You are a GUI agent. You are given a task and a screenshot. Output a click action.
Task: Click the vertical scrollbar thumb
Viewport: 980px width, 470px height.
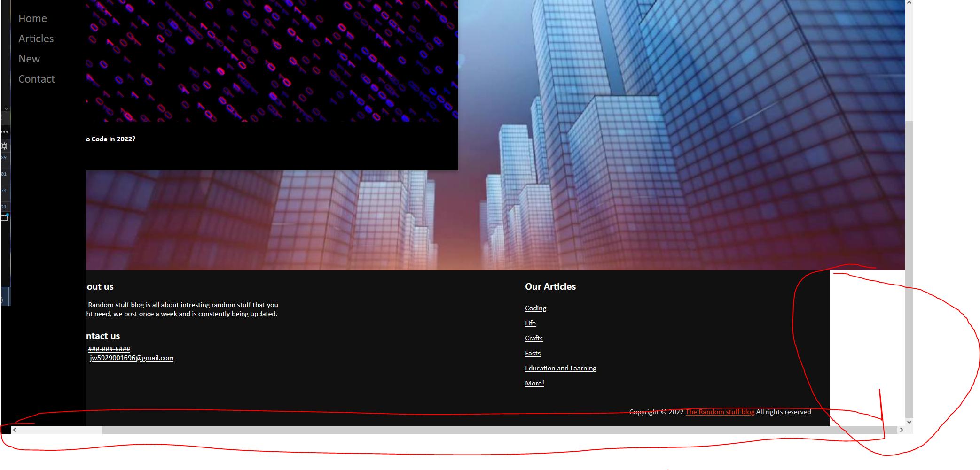tap(909, 270)
